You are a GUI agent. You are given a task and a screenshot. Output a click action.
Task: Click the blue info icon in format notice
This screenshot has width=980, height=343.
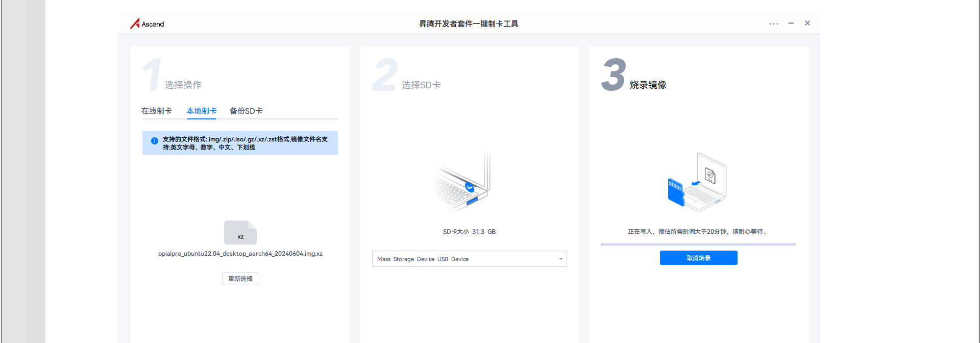point(154,141)
